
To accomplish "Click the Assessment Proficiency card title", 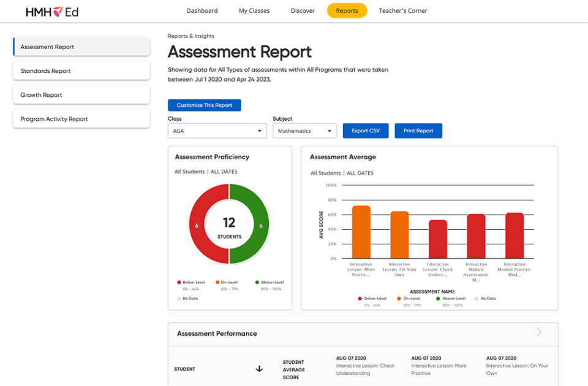I will (x=213, y=157).
